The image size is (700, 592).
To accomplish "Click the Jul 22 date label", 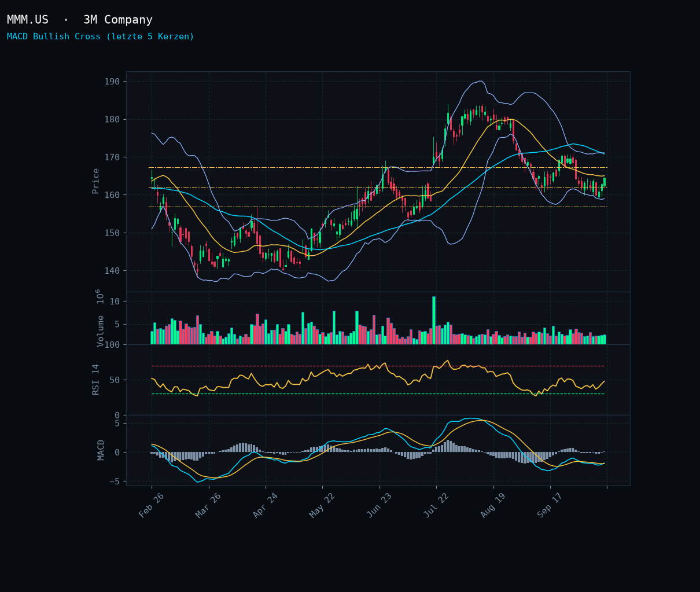I will pos(436,505).
